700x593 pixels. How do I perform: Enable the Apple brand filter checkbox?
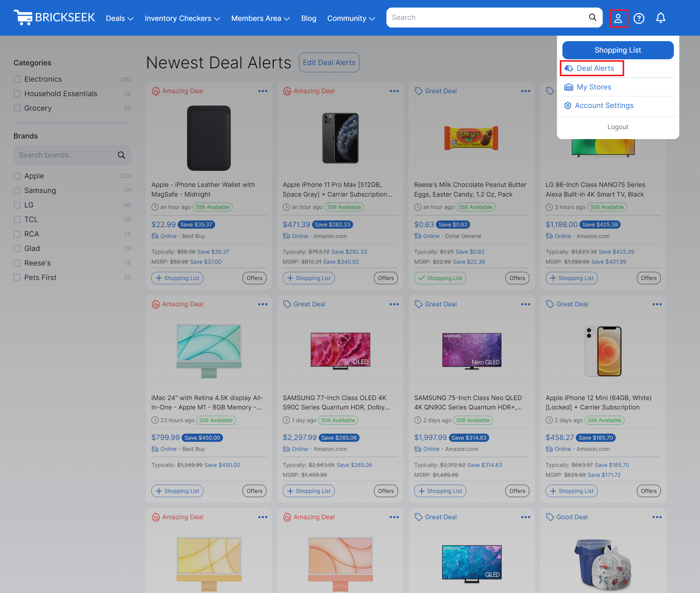[x=17, y=175]
